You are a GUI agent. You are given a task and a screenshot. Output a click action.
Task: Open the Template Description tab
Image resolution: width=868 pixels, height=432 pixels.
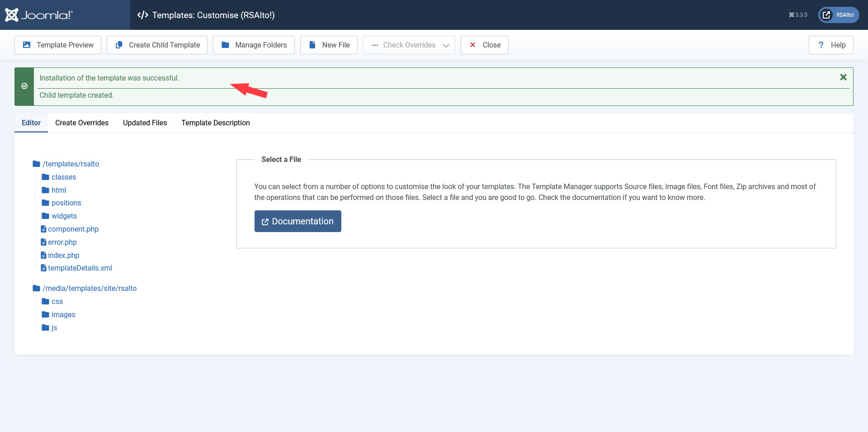tap(216, 123)
